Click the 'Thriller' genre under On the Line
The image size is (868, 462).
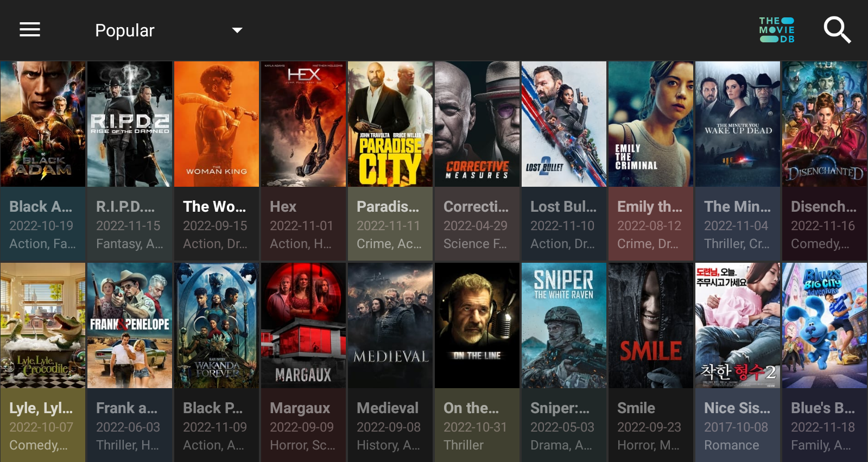click(x=464, y=445)
